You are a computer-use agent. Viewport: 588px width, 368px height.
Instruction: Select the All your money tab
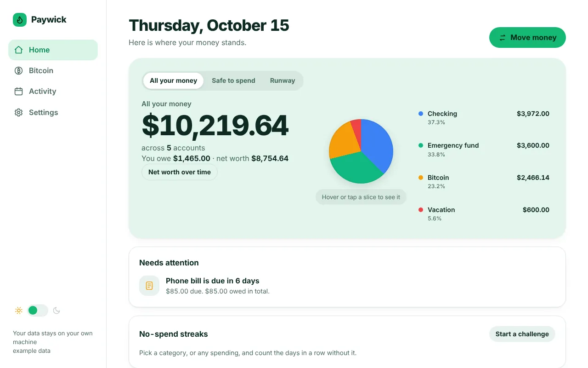pos(173,80)
